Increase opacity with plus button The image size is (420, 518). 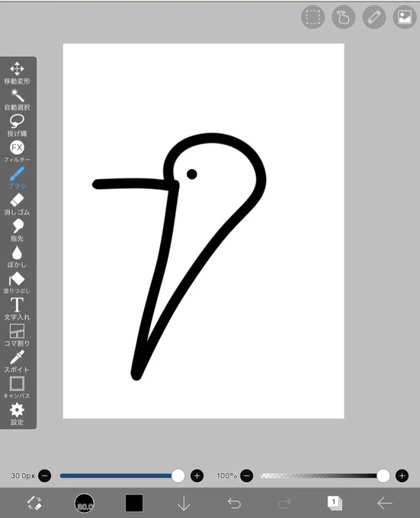(402, 475)
